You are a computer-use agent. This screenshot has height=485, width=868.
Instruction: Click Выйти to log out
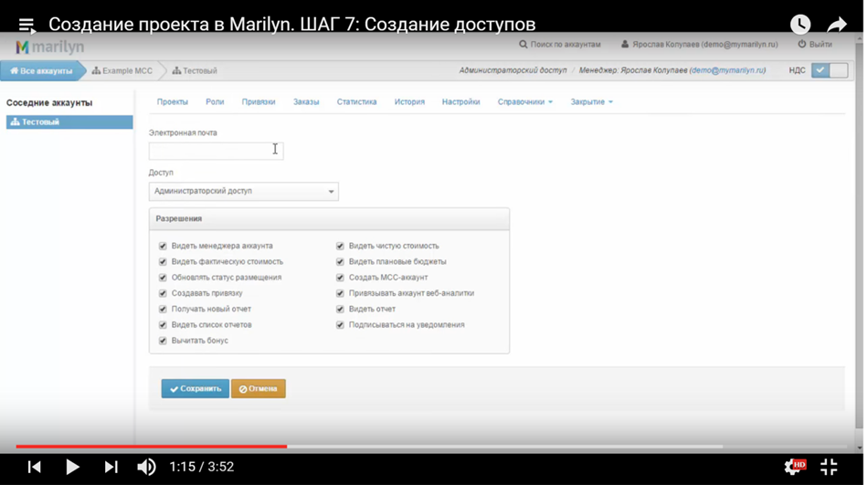[820, 44]
